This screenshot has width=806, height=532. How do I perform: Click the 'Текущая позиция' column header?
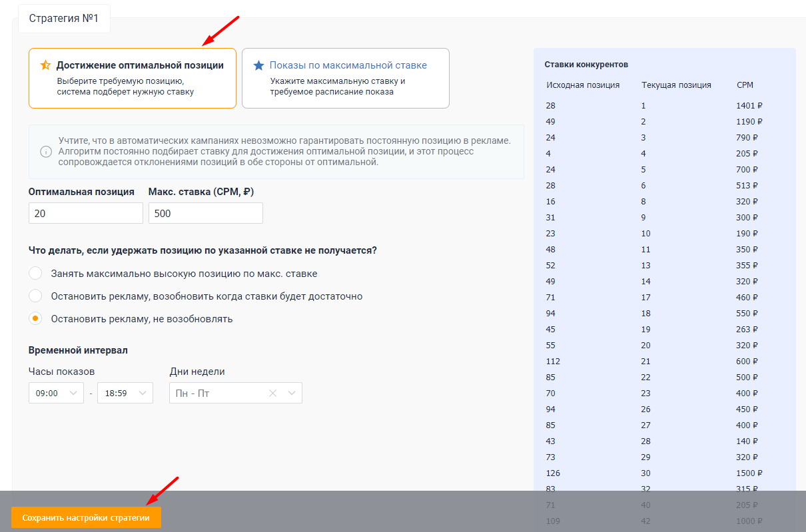(676, 85)
